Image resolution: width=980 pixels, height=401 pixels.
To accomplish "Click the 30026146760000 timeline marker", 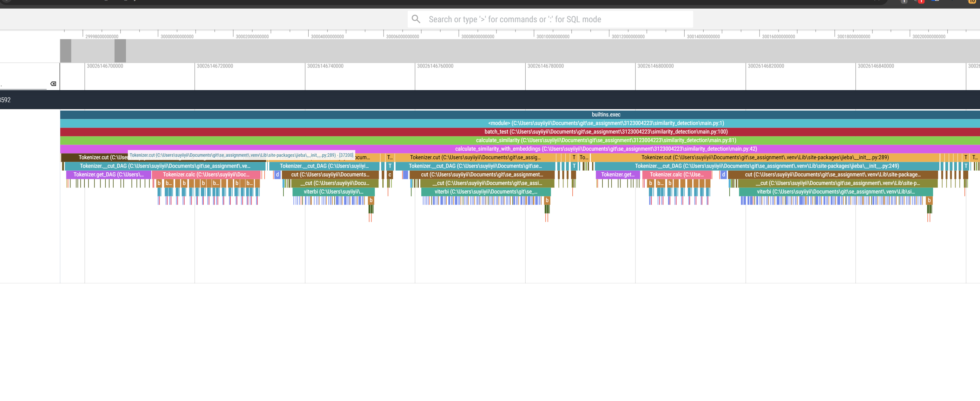I will 435,66.
